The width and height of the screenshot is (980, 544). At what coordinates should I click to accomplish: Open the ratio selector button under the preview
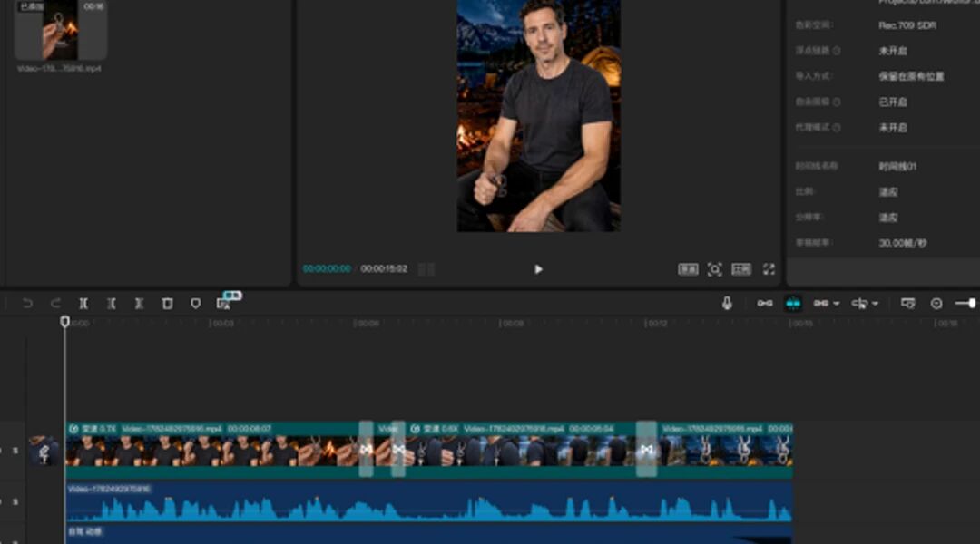[741, 269]
